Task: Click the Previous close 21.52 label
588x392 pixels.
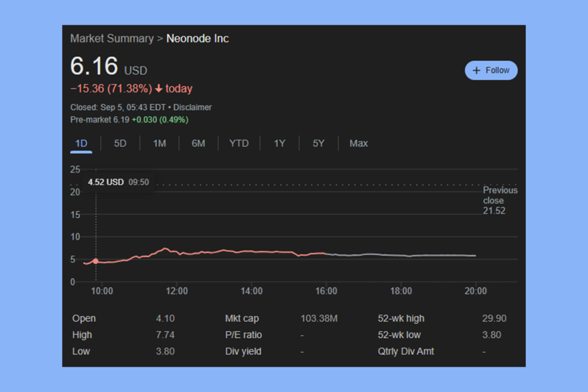Action: pyautogui.click(x=500, y=200)
